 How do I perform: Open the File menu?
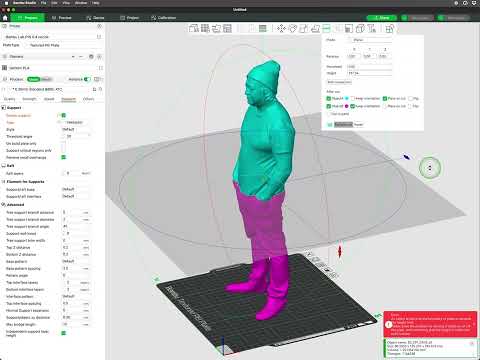pos(43,3)
